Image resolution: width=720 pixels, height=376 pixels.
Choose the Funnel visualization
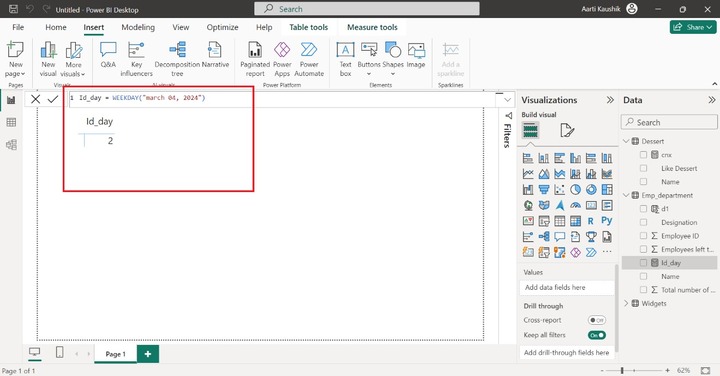click(x=544, y=190)
